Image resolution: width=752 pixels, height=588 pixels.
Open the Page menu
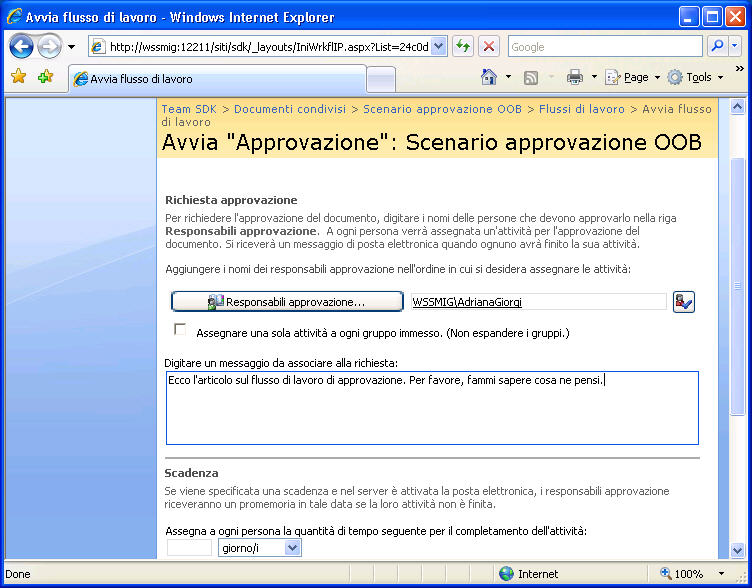click(633, 77)
